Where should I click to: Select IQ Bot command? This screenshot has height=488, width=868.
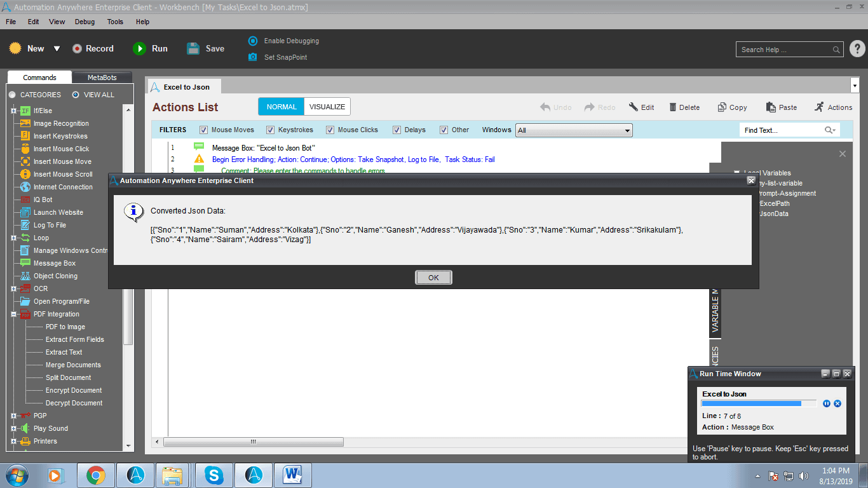coord(43,200)
